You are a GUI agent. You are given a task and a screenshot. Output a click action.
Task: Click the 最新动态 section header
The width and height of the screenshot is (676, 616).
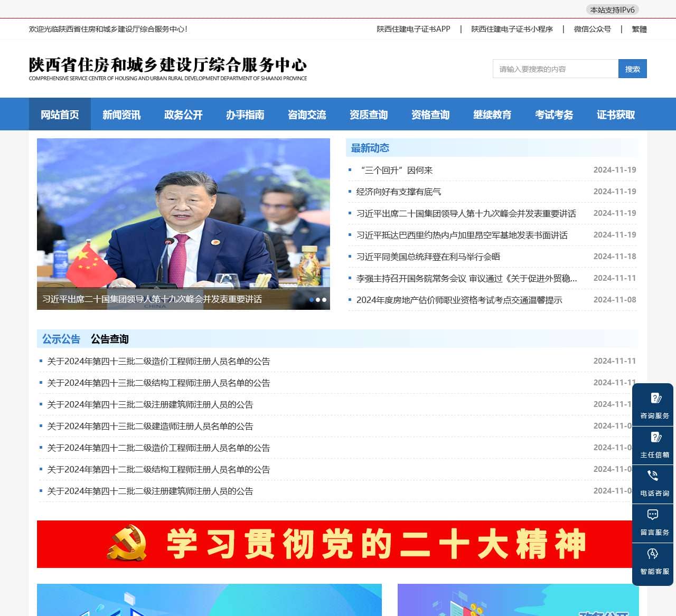[370, 148]
